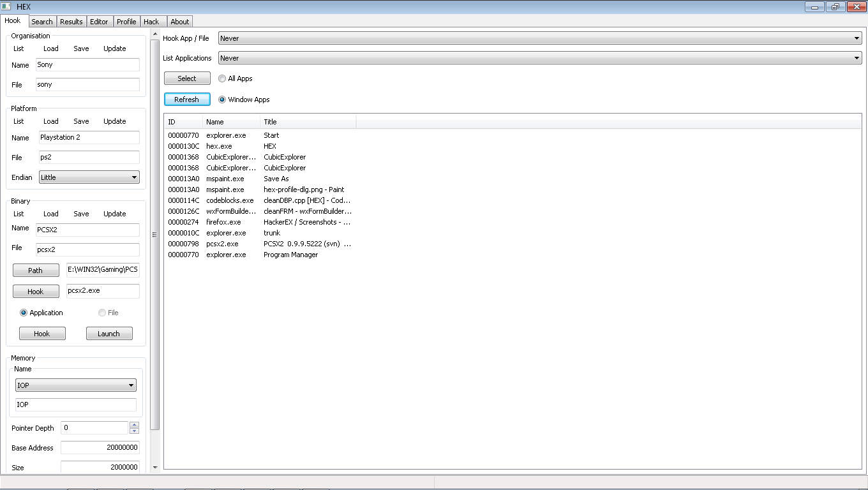Click the Select button
This screenshot has height=490, width=868.
click(187, 78)
